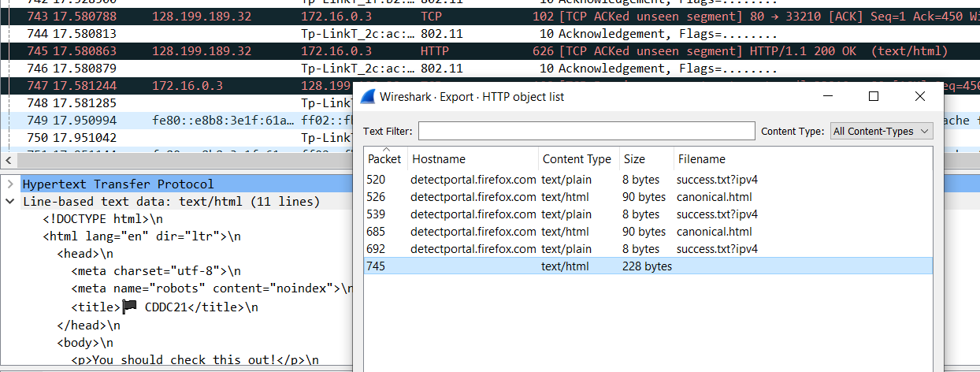Click the Text Filter input field
This screenshot has height=372, width=980.
click(586, 131)
